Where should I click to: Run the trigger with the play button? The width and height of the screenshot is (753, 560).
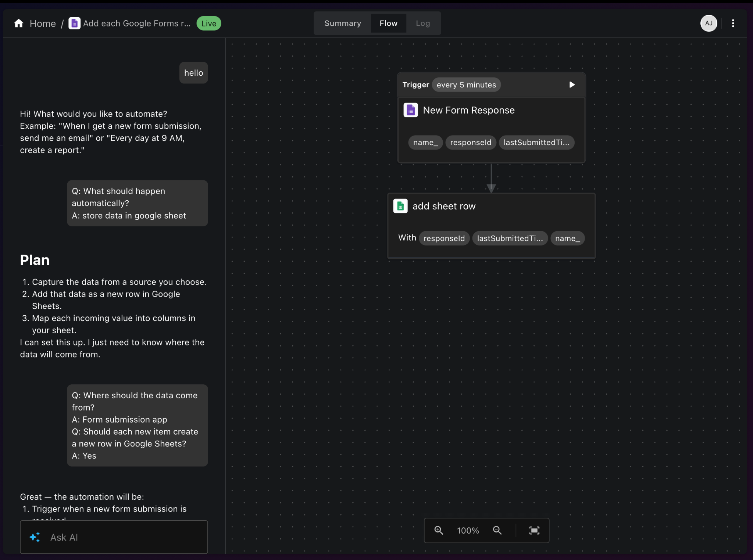tap(572, 85)
